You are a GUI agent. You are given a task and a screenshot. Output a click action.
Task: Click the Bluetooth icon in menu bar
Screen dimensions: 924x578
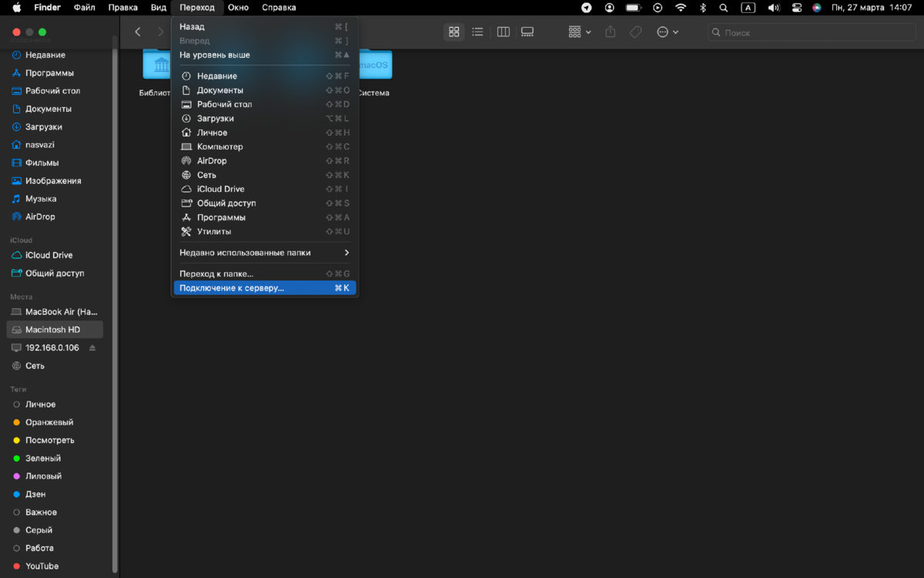coord(702,8)
